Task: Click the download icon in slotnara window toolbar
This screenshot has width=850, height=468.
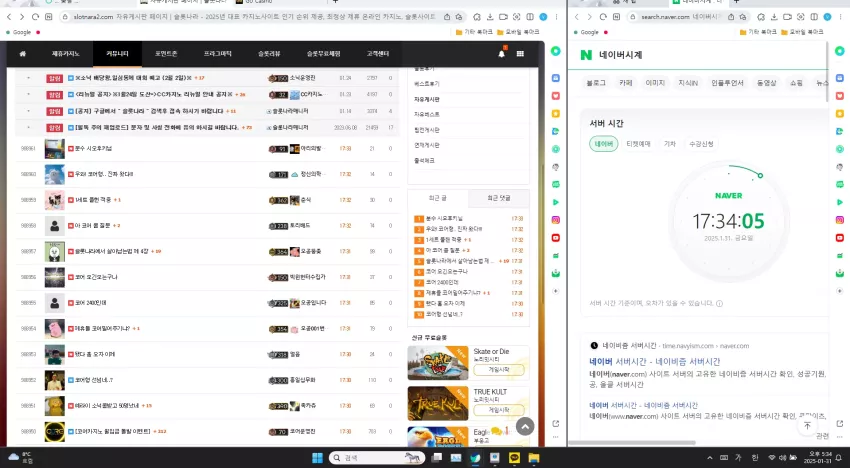Action: (x=490, y=17)
